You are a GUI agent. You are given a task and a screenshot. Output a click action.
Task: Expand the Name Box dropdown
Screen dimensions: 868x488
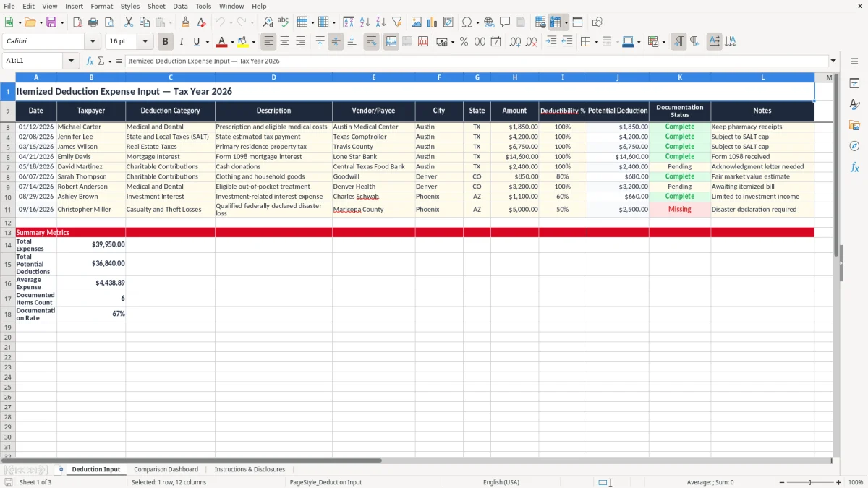71,61
